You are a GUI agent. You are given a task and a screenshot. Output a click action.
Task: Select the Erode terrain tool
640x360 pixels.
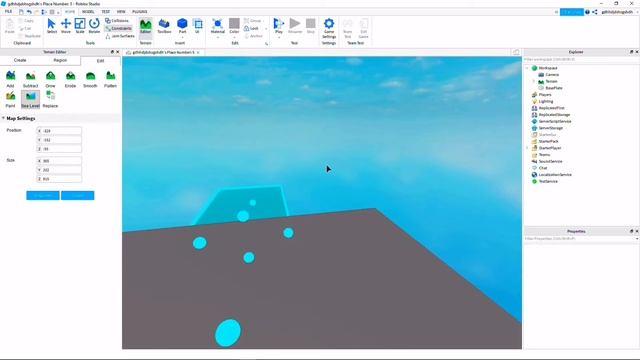pos(70,79)
